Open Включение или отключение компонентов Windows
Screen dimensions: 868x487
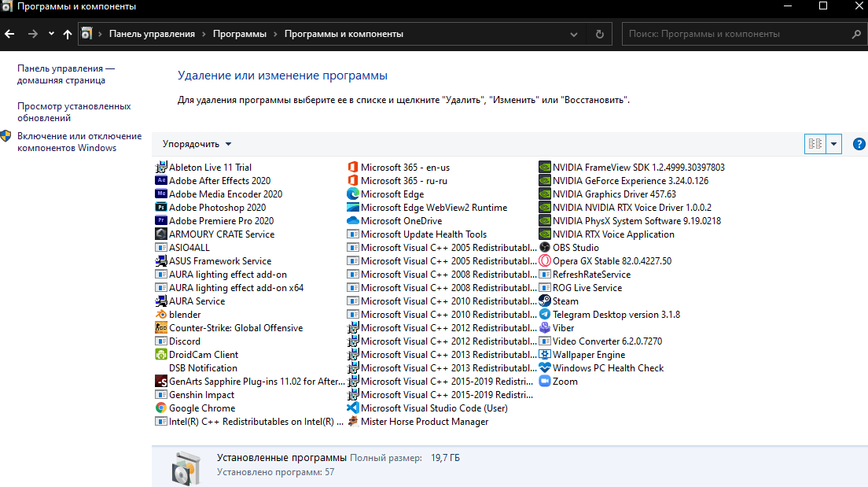[79, 142]
